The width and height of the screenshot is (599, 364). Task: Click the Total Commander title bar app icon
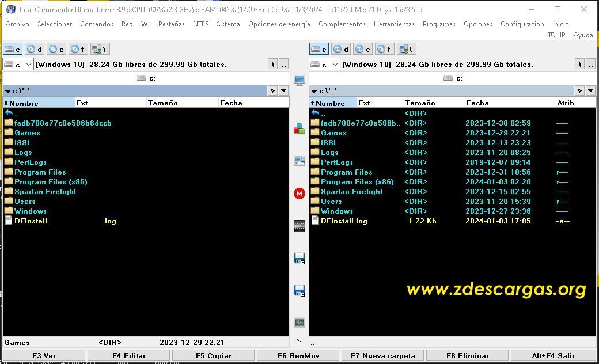11,9
